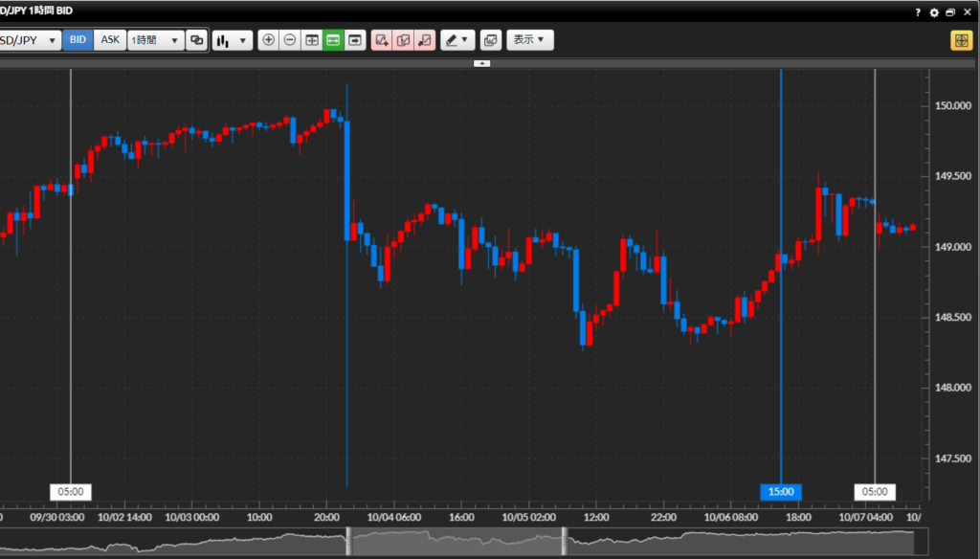Click the overlapping windows icon before 表示

[x=490, y=40]
